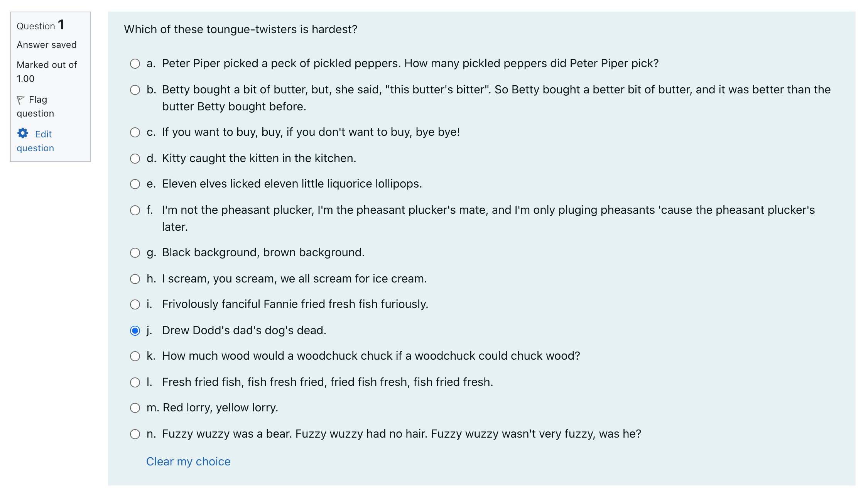
Task: Select the woodchuck chuck wood option k
Action: click(x=135, y=356)
